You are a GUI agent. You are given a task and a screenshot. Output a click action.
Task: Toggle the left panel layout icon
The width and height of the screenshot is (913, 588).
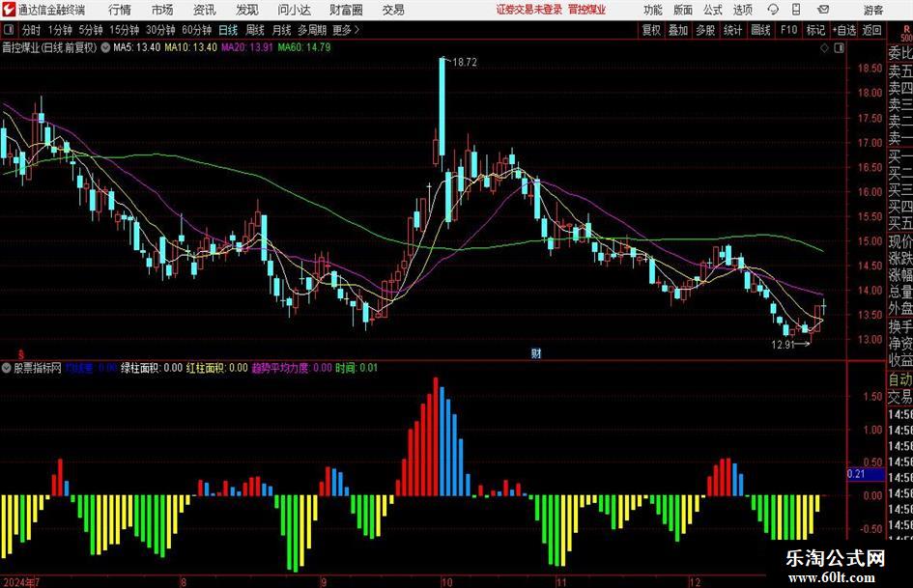[x=9, y=30]
